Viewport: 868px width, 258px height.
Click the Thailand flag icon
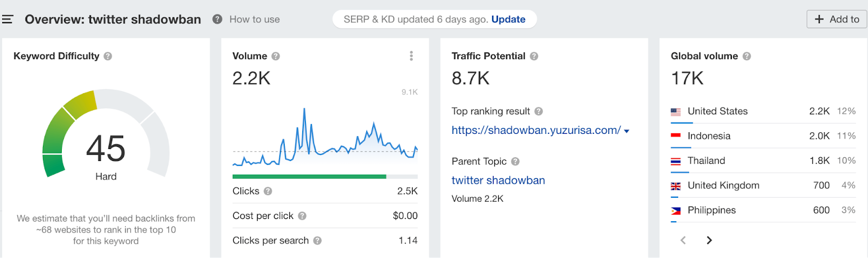click(675, 161)
